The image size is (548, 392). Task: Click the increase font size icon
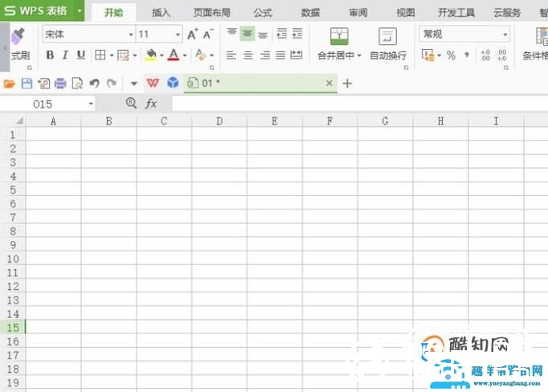pos(192,35)
